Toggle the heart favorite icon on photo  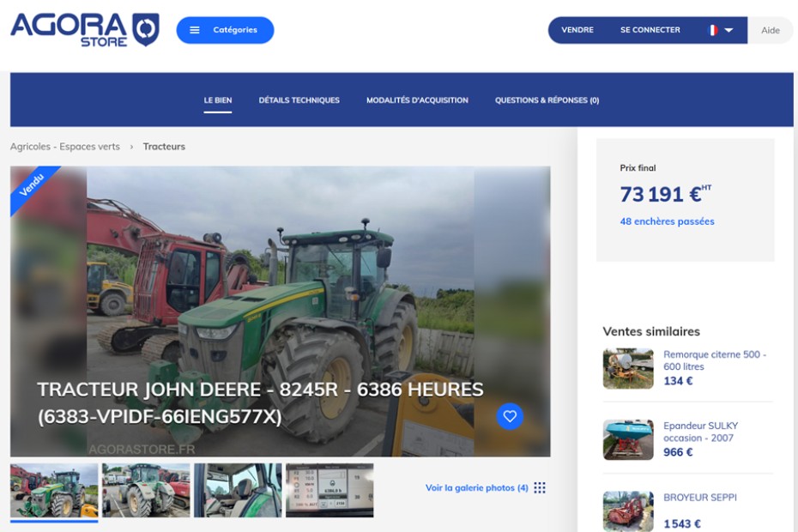click(510, 416)
